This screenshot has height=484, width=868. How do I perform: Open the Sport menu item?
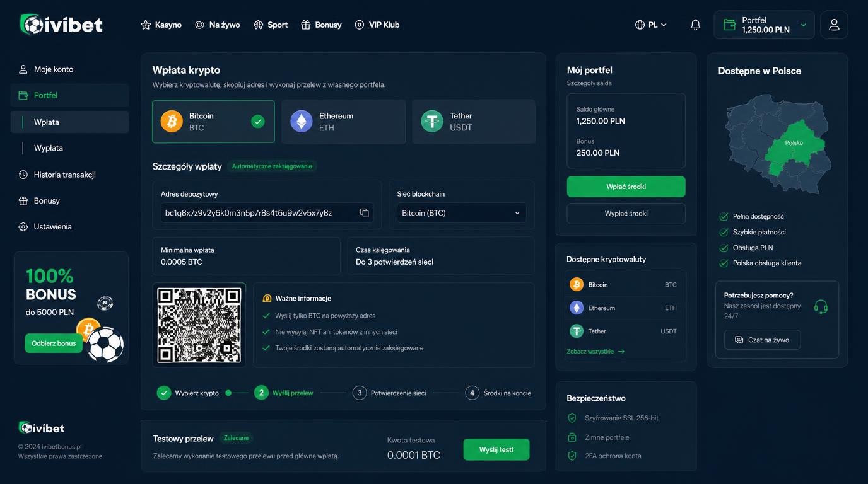(x=271, y=25)
